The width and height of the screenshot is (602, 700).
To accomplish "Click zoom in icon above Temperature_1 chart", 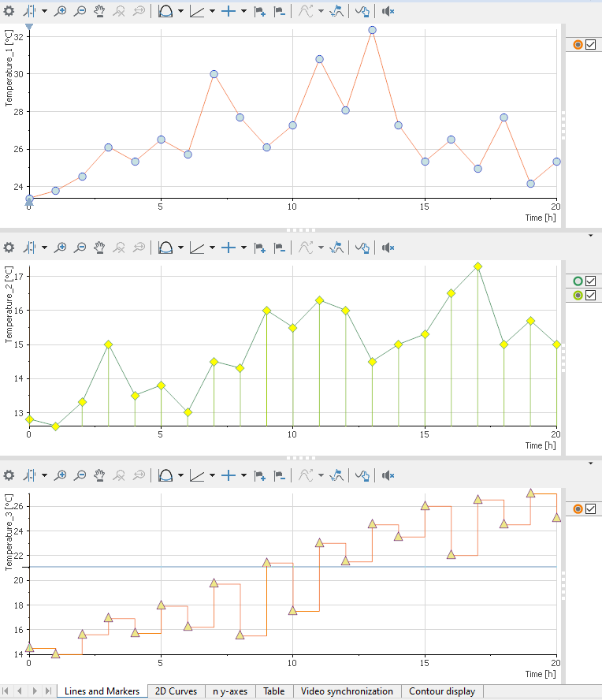I will (60, 12).
